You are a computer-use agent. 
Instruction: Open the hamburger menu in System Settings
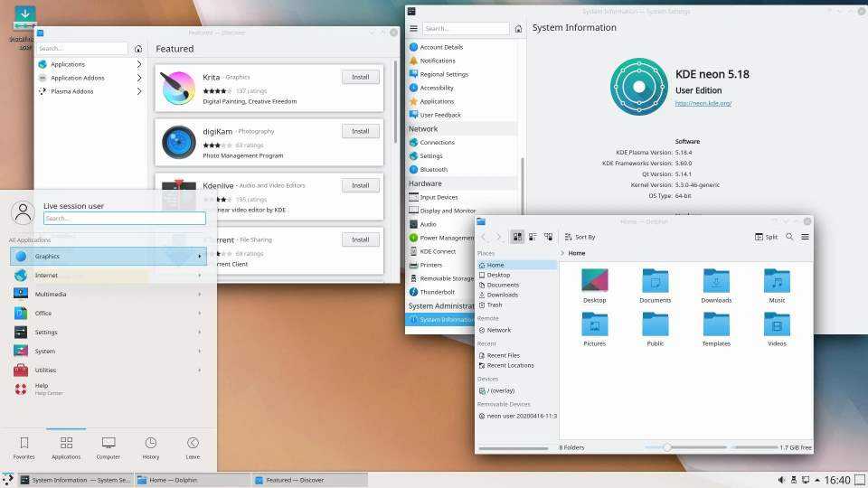(414, 29)
